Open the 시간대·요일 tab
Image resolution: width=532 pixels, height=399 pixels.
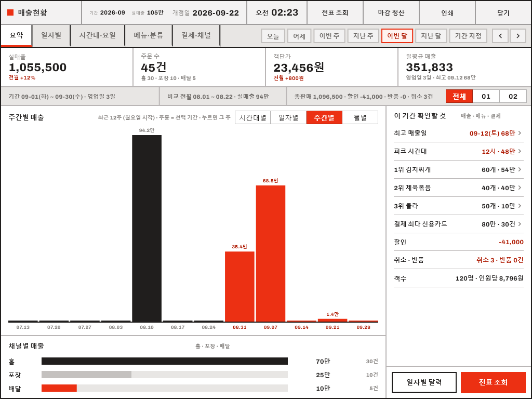[98, 35]
